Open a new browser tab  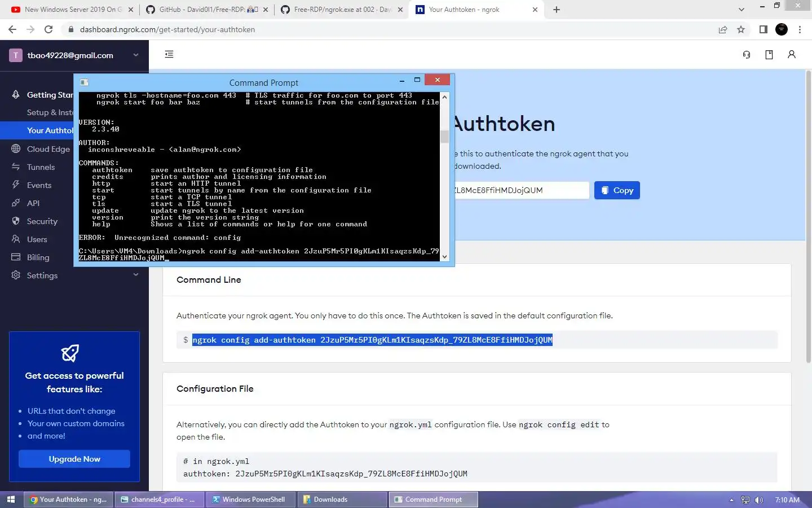point(557,10)
